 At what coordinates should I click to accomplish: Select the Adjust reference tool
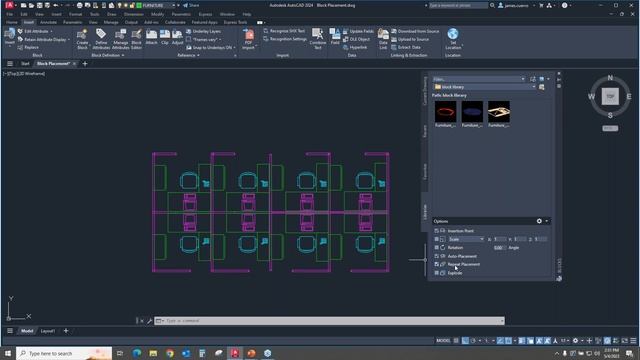point(177,37)
